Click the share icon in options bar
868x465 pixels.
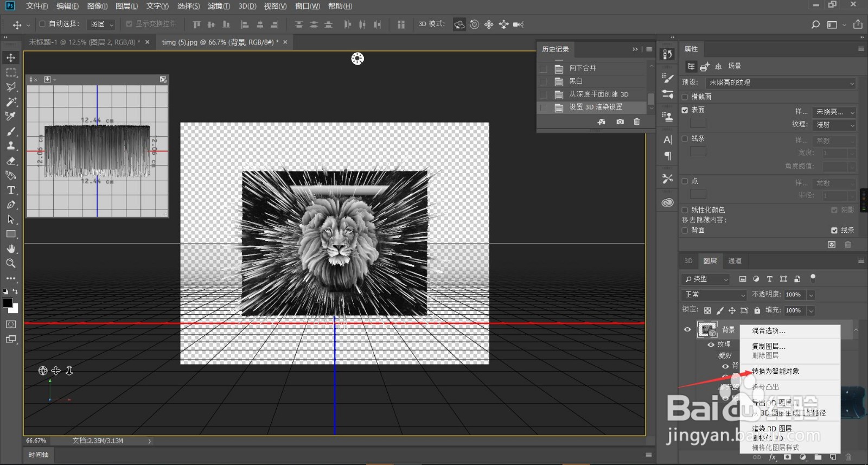tap(858, 24)
